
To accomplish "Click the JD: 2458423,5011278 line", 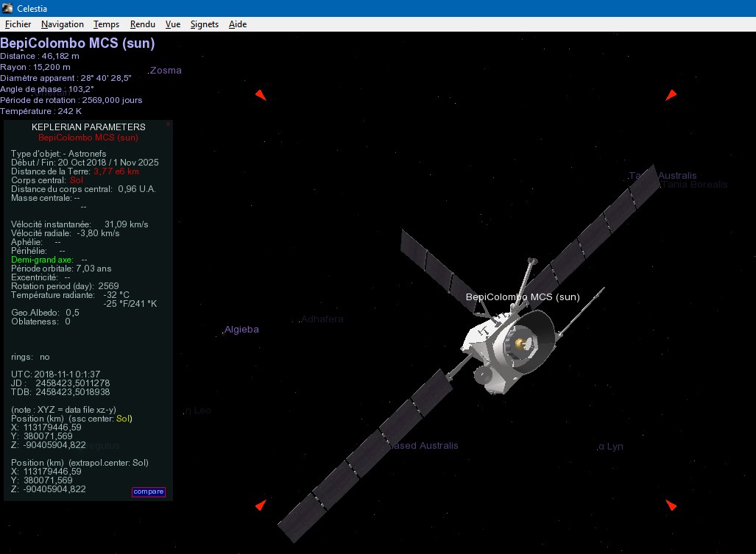I will (x=60, y=383).
